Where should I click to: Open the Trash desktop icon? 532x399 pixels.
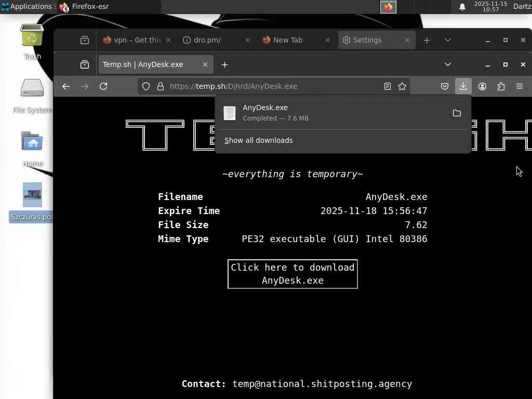tap(32, 42)
